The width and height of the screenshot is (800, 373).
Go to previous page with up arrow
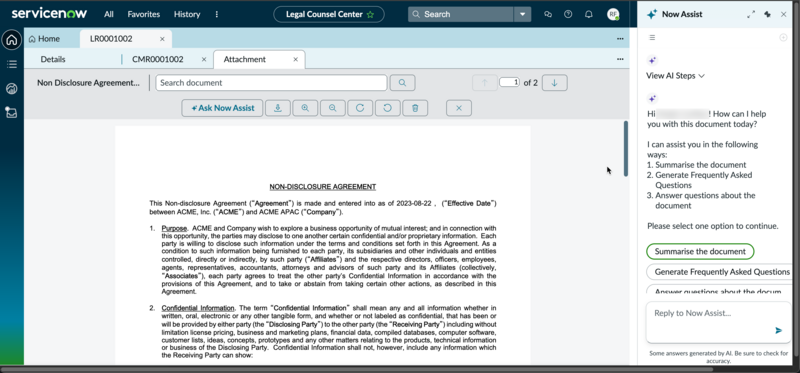tap(485, 83)
